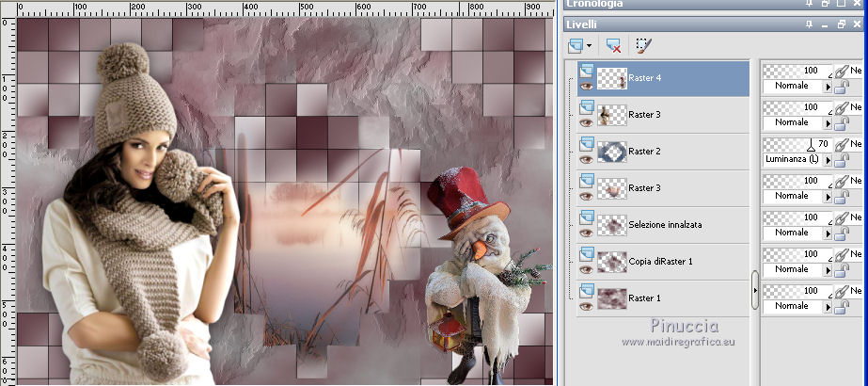Toggle the transparency lock of Selezione innalzata

point(842,233)
